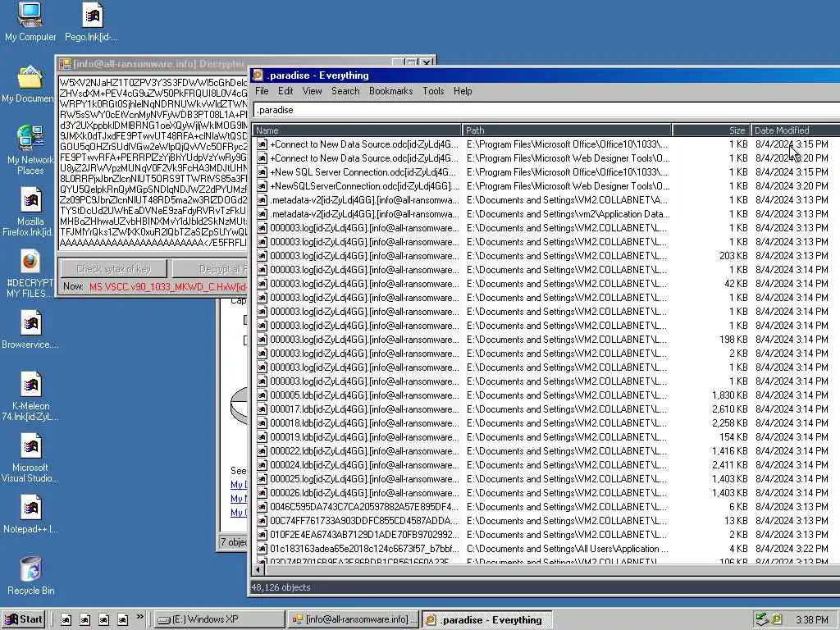840x630 pixels.
Task: Select the K-Meleon 74.lnk desktop icon
Action: pyautogui.click(x=30, y=384)
